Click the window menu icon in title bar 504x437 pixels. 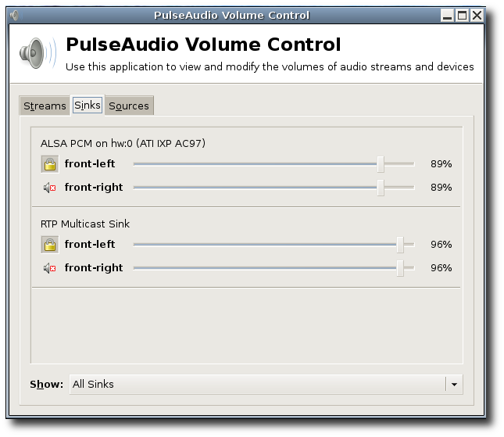pyautogui.click(x=14, y=15)
